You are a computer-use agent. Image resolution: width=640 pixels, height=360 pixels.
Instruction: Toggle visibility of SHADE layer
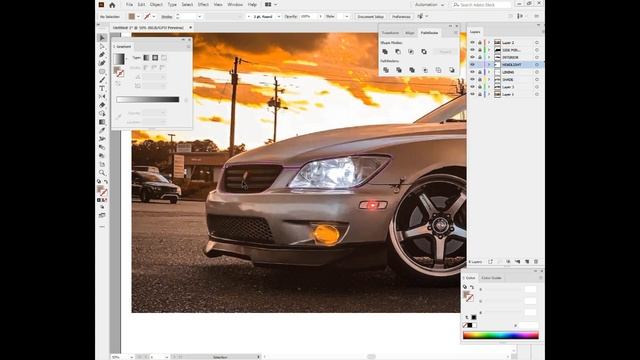(472, 80)
